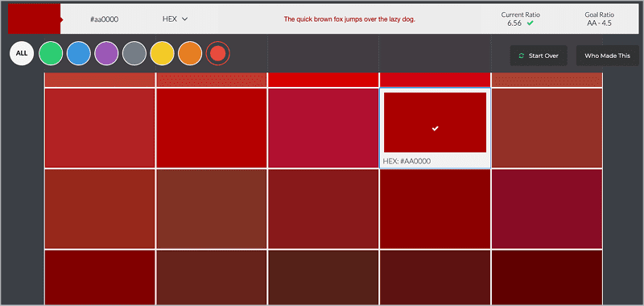The height and width of the screenshot is (306, 644).
Task: Click the white checkmark on selected swatch
Action: click(x=436, y=129)
